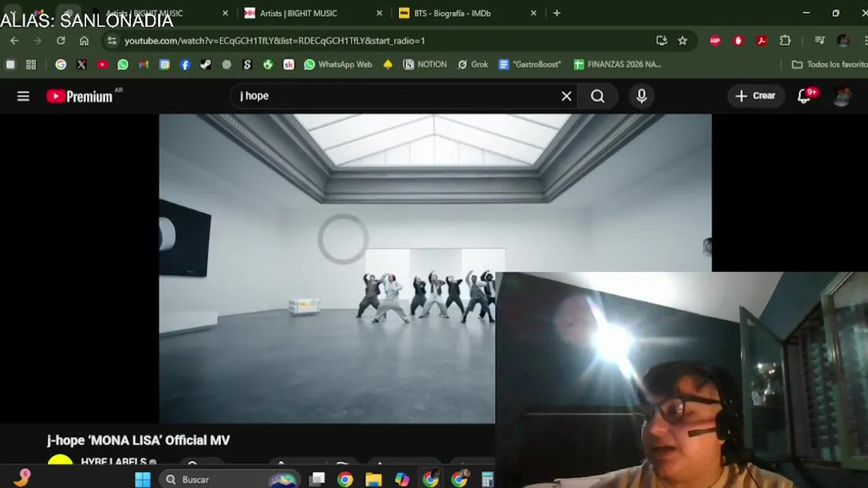Open the Adobe Acrobat PDF extension

point(762,41)
